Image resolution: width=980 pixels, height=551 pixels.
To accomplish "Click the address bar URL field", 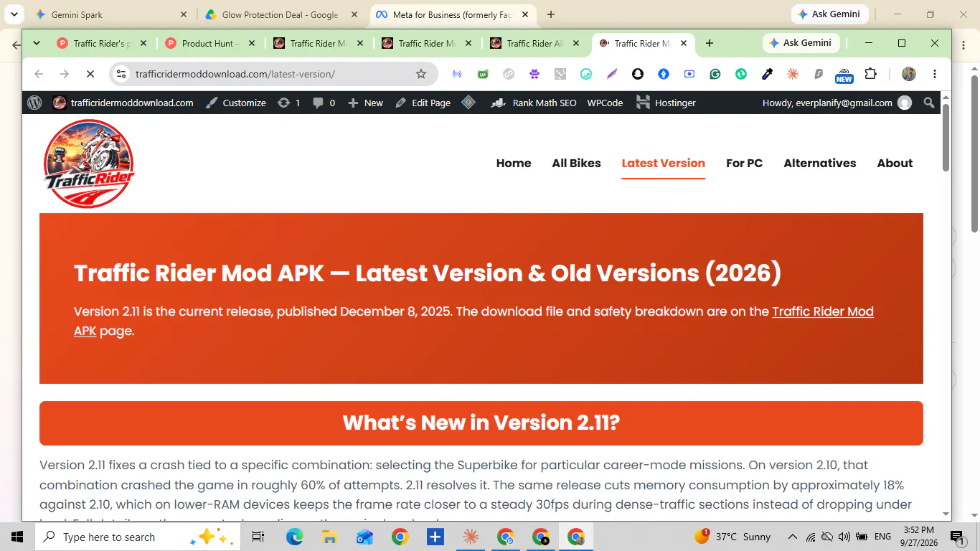I will tap(273, 74).
